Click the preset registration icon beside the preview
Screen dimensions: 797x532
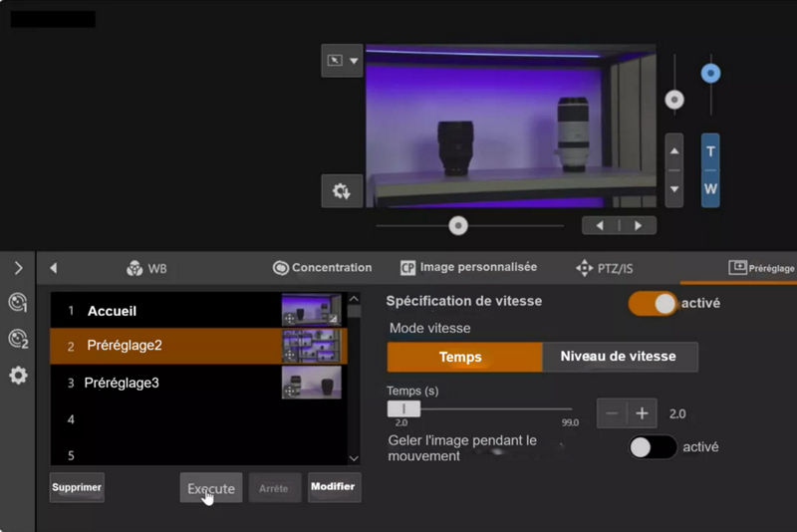pyautogui.click(x=342, y=191)
